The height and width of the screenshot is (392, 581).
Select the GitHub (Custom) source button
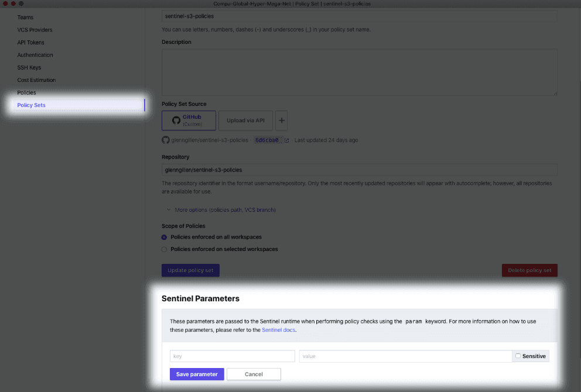coord(189,121)
